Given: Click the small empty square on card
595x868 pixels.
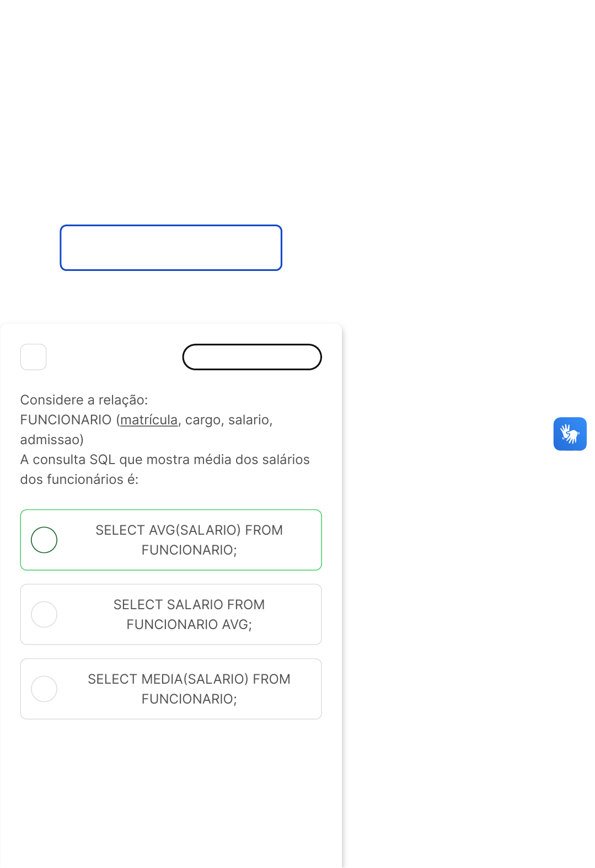Looking at the screenshot, I should pyautogui.click(x=33, y=357).
